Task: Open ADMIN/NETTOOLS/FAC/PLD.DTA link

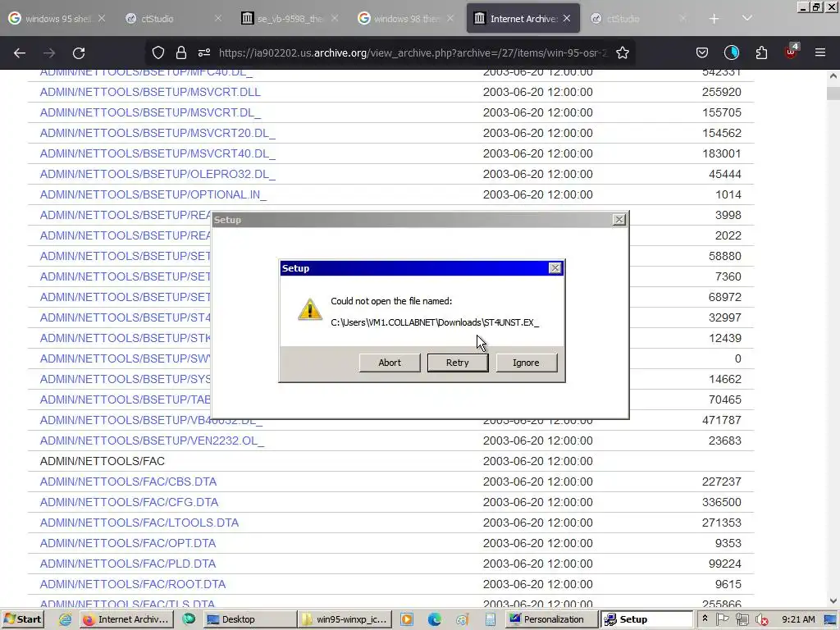Action: coord(127,564)
